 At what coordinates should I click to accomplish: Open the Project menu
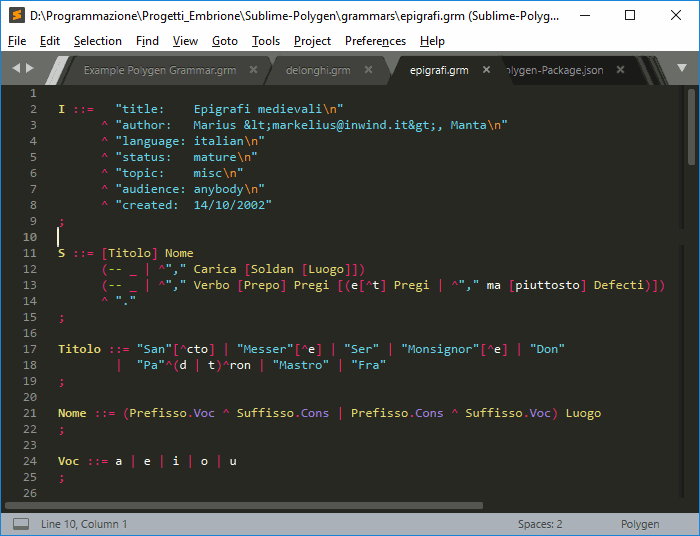pyautogui.click(x=312, y=41)
